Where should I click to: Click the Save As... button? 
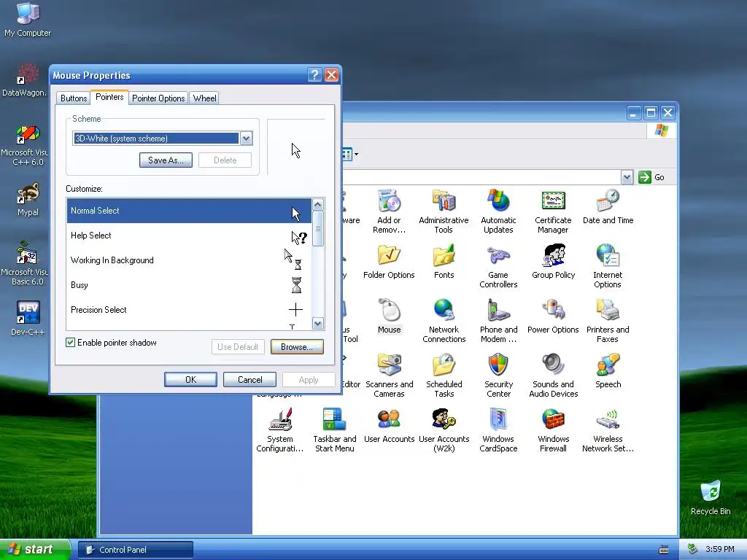(166, 160)
